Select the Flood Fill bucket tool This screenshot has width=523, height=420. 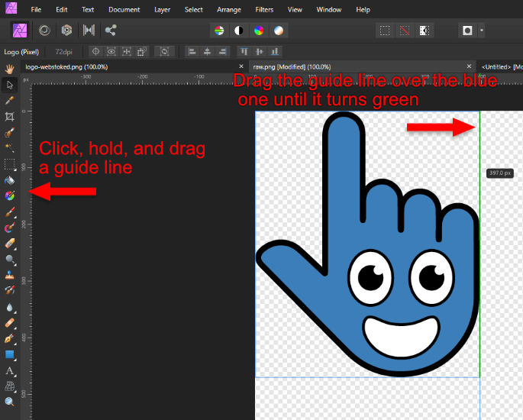pyautogui.click(x=10, y=180)
